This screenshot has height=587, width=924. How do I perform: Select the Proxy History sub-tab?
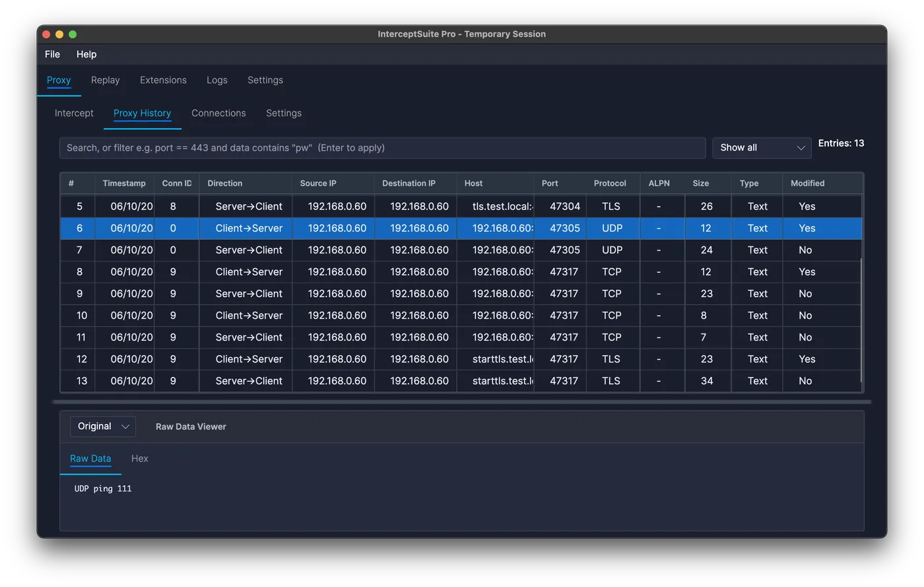click(142, 113)
